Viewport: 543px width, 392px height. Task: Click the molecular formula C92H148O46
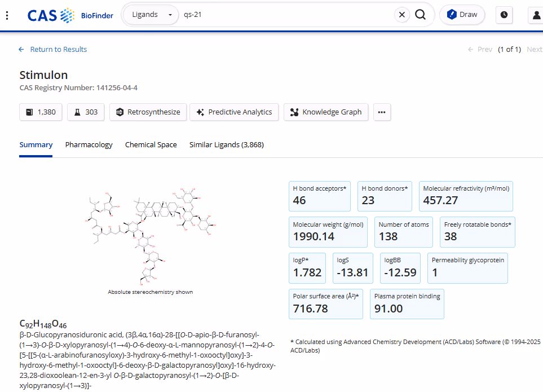coord(43,324)
